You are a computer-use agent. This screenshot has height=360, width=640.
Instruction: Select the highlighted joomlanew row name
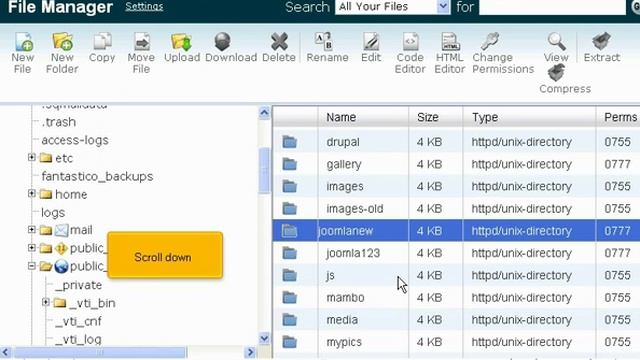coord(345,231)
